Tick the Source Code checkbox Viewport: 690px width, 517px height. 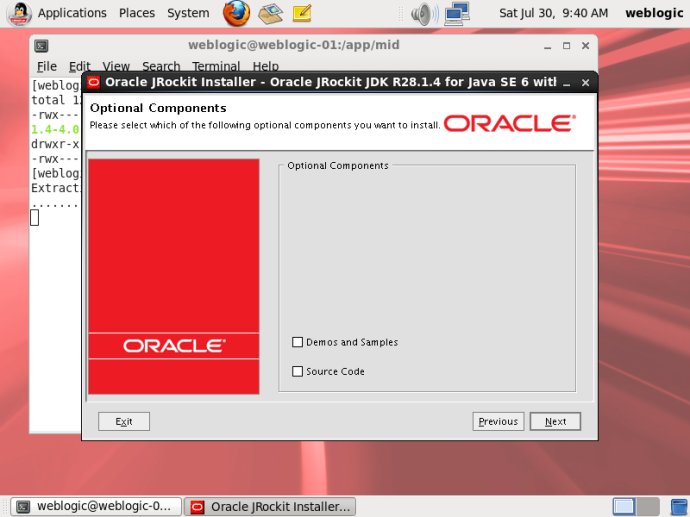tap(297, 371)
